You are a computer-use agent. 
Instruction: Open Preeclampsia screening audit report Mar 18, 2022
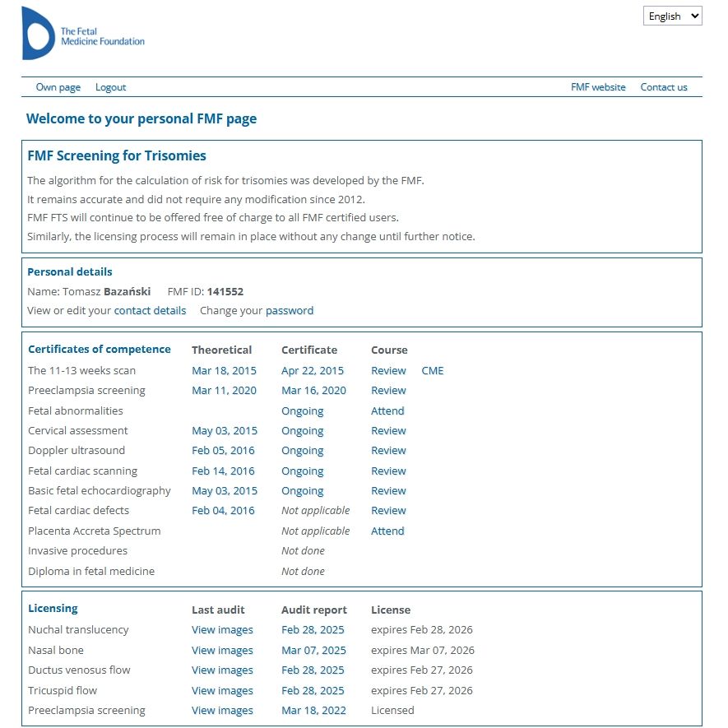313,711
